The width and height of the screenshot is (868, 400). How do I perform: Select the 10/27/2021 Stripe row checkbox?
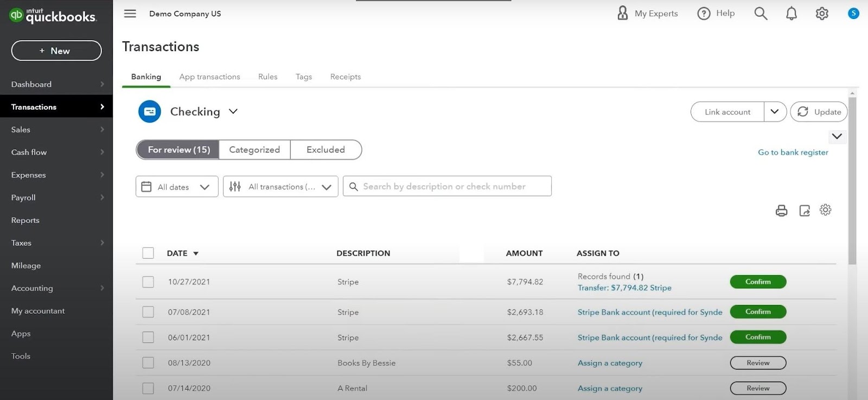148,282
